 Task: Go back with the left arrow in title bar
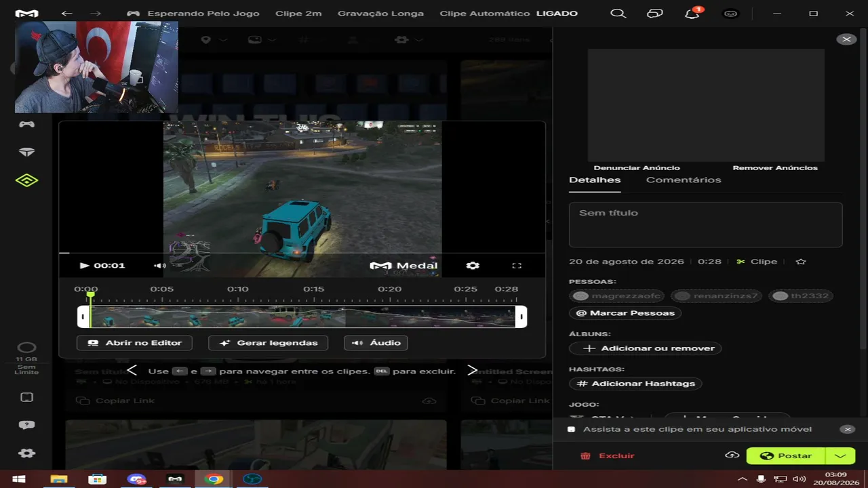coord(66,14)
